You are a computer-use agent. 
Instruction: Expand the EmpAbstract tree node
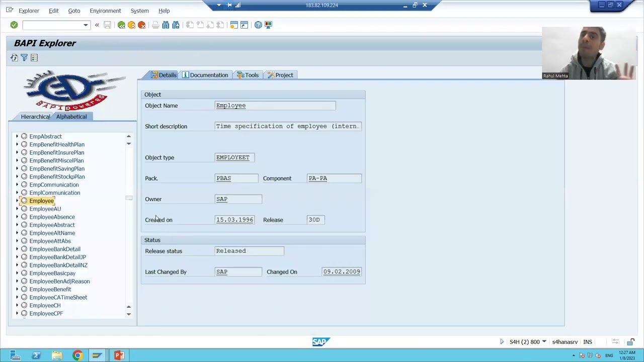click(17, 136)
